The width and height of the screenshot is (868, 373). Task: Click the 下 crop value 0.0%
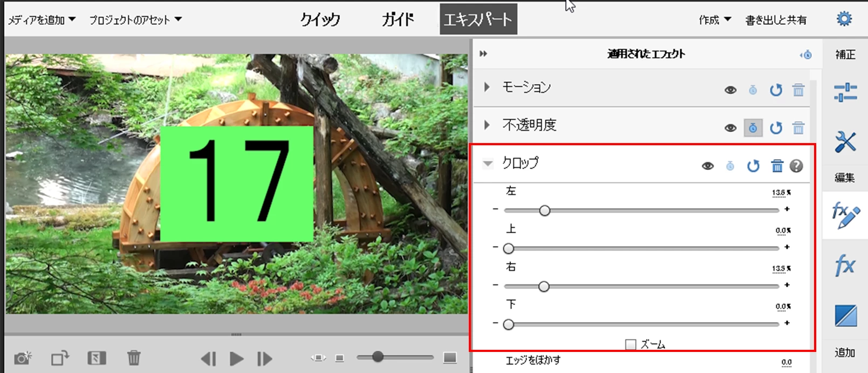click(x=783, y=307)
